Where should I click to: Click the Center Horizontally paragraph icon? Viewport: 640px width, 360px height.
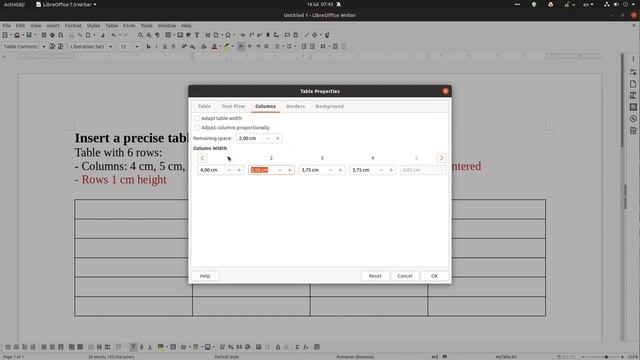point(249,47)
